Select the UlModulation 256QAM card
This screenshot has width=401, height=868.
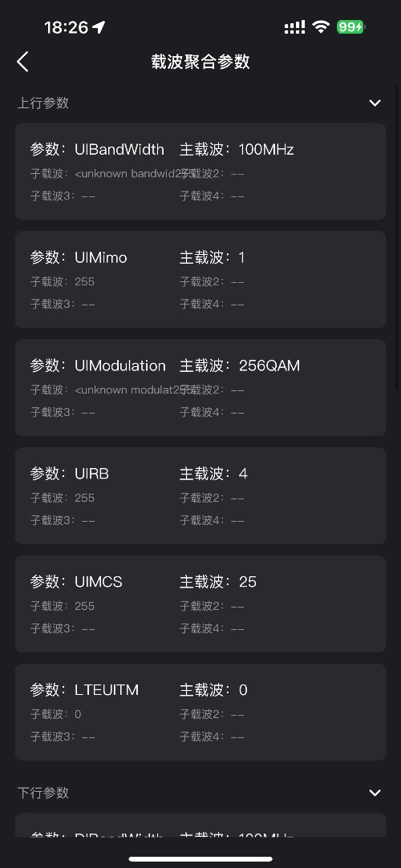pyautogui.click(x=200, y=387)
